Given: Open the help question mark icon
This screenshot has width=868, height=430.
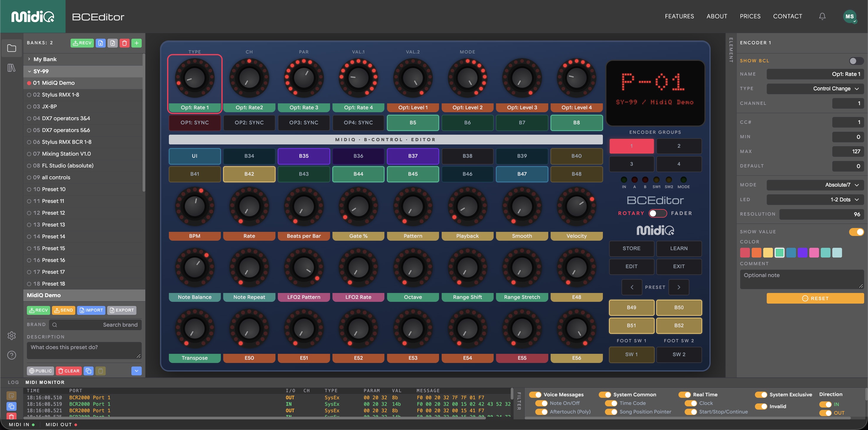Looking at the screenshot, I should click(12, 355).
